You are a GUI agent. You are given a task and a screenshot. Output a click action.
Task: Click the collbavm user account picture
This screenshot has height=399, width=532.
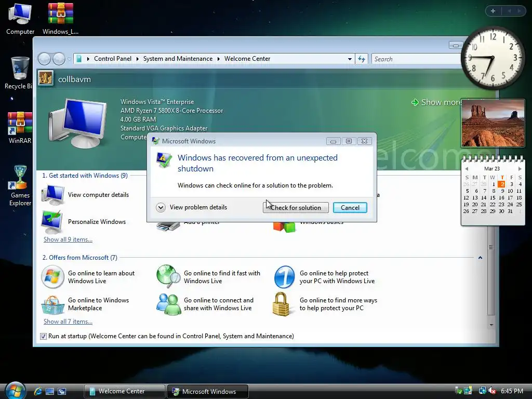coord(46,79)
